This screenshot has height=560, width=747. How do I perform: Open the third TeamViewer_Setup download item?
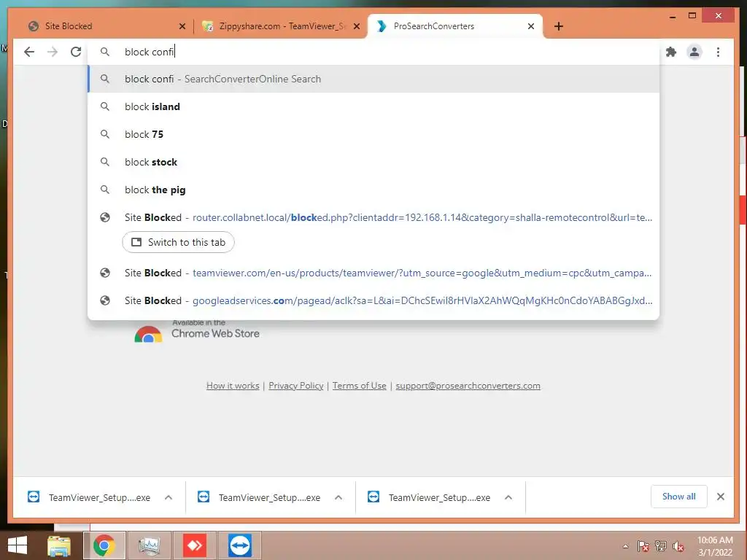(429, 497)
